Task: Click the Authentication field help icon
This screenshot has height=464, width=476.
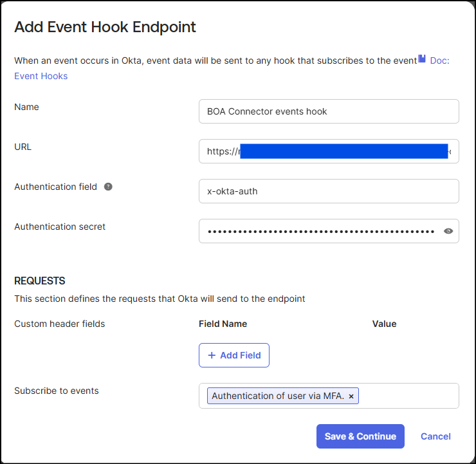Action: click(x=108, y=187)
